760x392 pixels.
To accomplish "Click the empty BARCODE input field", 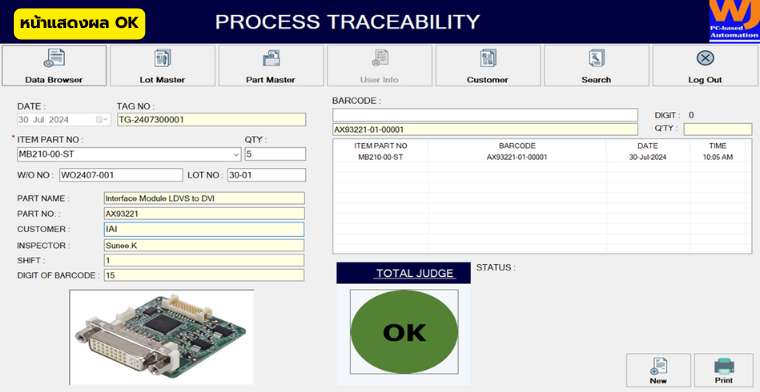I will tap(485, 115).
